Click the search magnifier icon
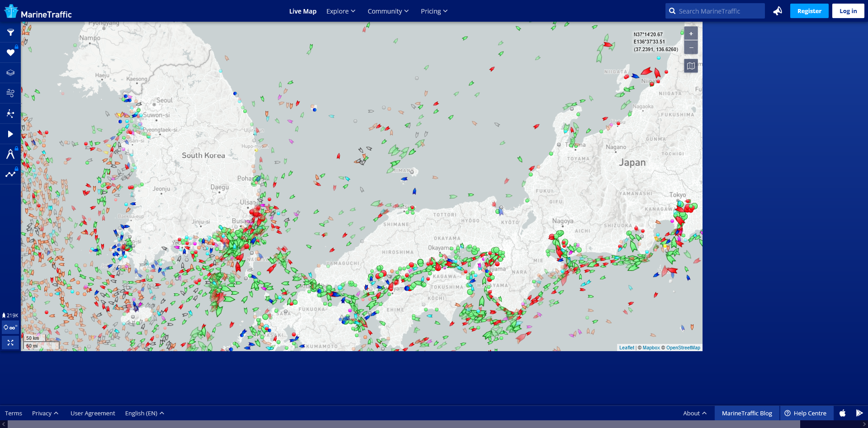The width and height of the screenshot is (868, 428). [672, 11]
